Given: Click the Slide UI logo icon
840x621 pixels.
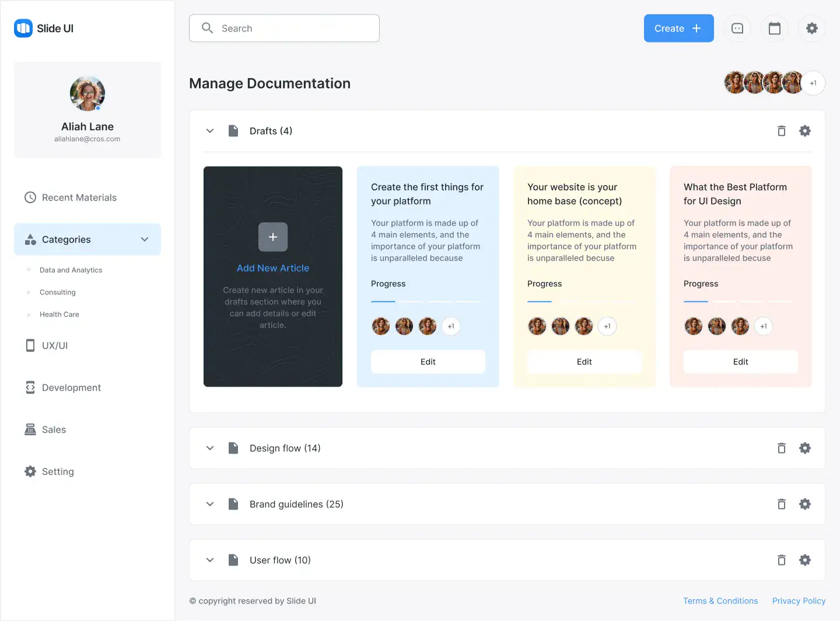Looking at the screenshot, I should (23, 28).
